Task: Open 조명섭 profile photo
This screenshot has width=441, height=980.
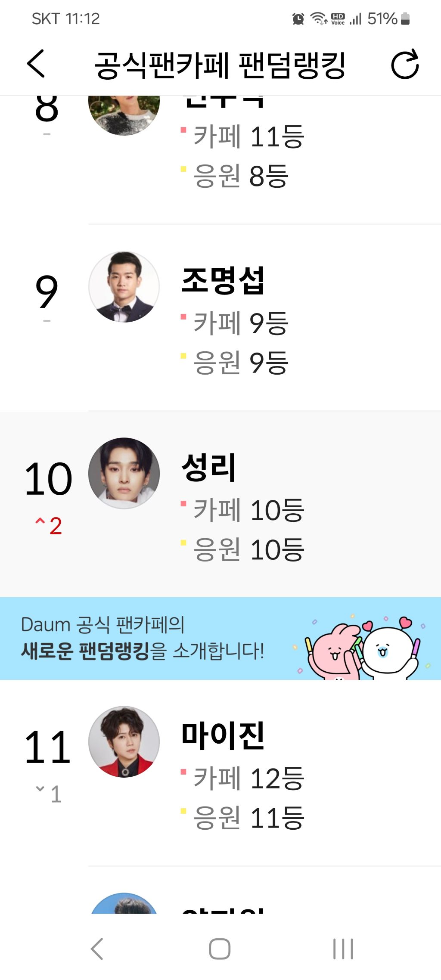Action: click(124, 287)
